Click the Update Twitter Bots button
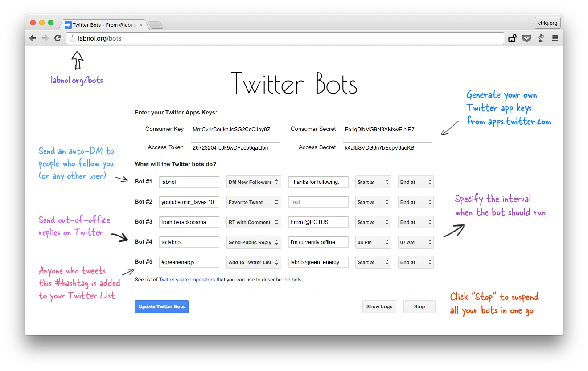Image resolution: width=588 pixels, height=371 pixels. [x=161, y=306]
